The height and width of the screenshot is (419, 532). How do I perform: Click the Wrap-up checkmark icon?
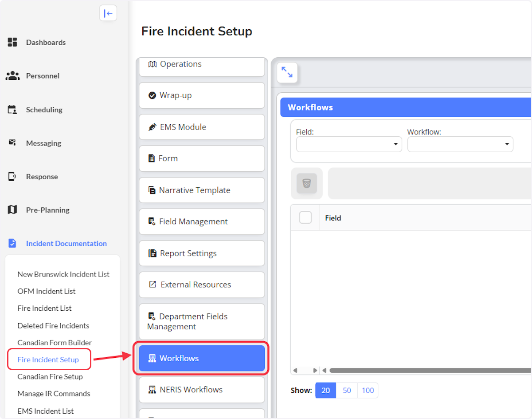click(152, 95)
